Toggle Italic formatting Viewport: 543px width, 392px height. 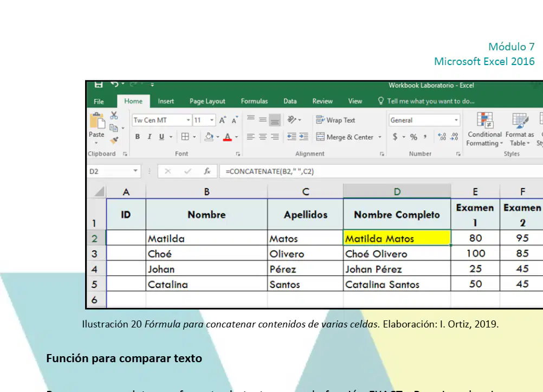pyautogui.click(x=149, y=137)
